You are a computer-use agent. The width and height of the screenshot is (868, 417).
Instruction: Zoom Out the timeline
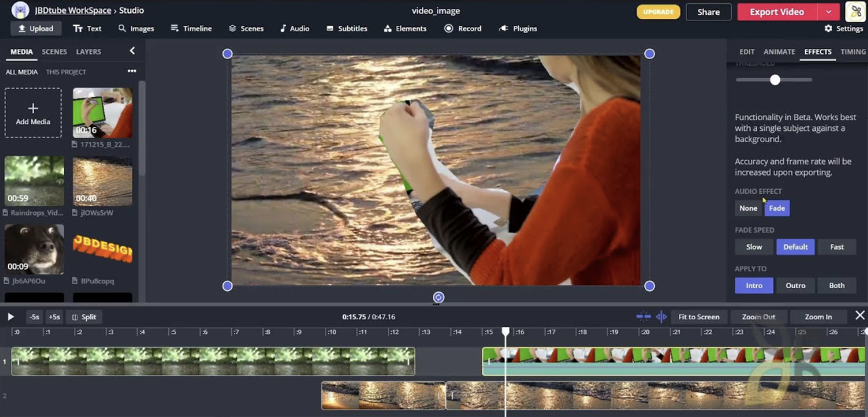point(758,317)
